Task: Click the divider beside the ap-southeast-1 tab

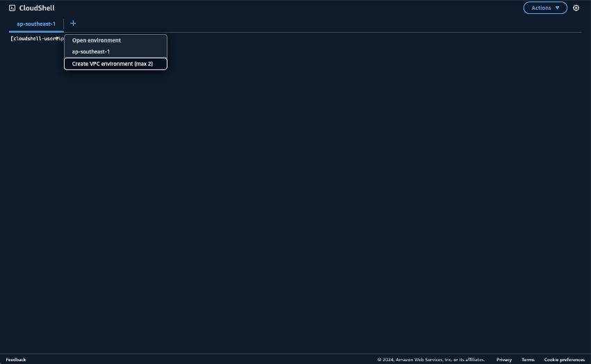Action: click(x=64, y=24)
